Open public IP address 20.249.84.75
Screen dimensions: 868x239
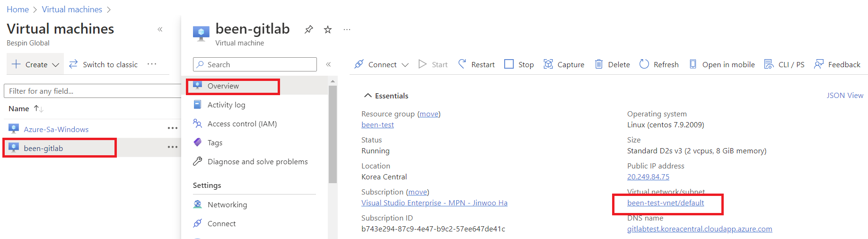648,177
